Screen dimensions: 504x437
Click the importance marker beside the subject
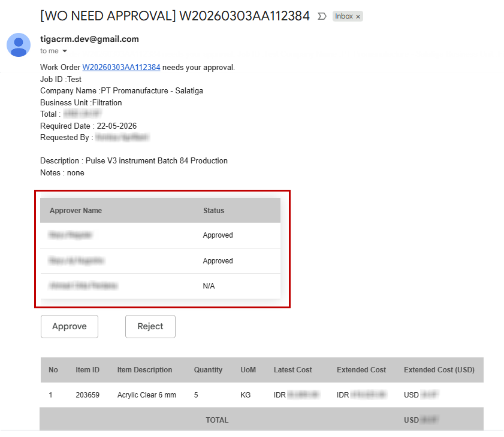322,16
